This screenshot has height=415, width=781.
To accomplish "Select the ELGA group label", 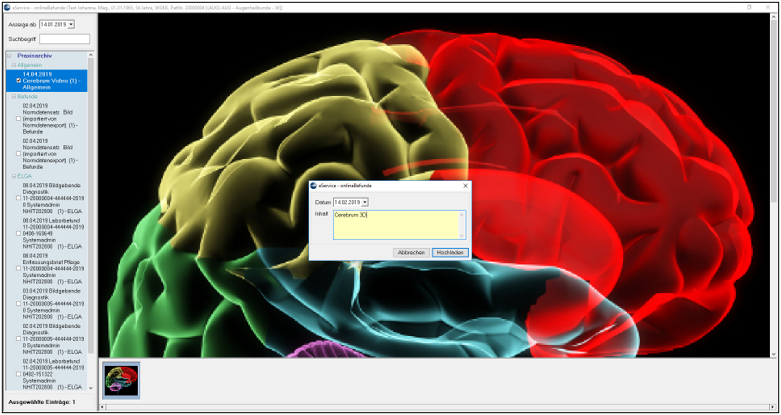I will 23,176.
